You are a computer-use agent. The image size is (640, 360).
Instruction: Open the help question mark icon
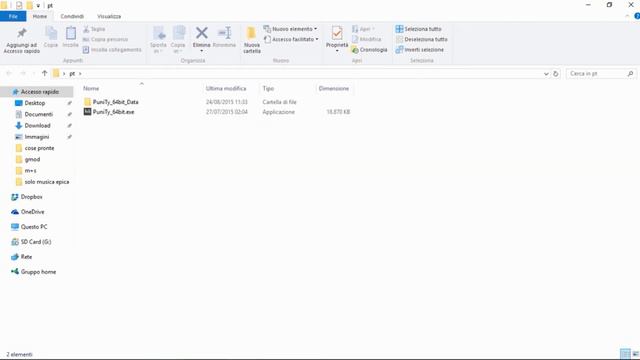point(637,16)
